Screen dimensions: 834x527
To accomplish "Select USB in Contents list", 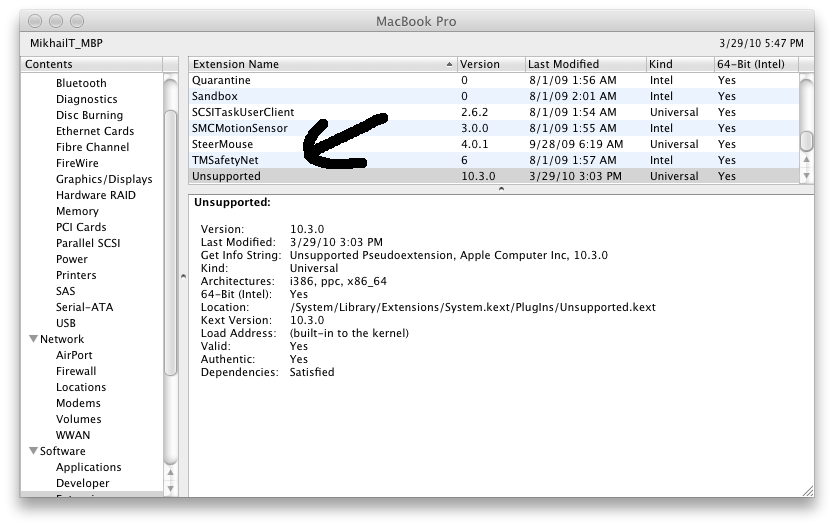I will click(x=65, y=322).
